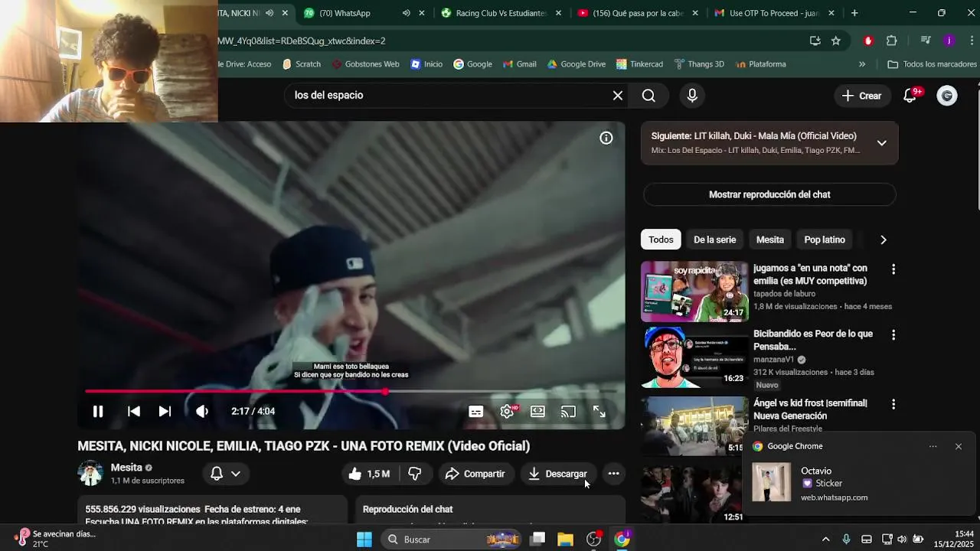Open more actions menu beside Descargar
This screenshot has width=980, height=551.
pyautogui.click(x=613, y=474)
